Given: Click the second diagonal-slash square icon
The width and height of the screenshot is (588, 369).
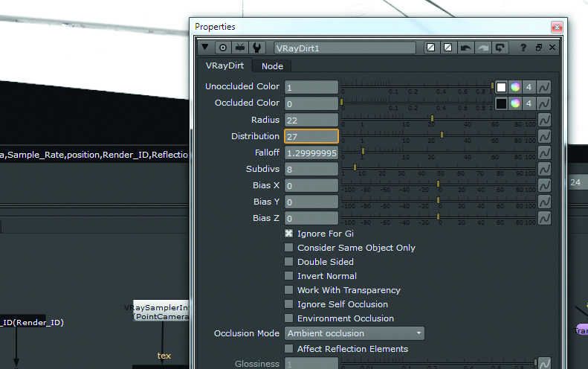Looking at the screenshot, I should tap(448, 48).
